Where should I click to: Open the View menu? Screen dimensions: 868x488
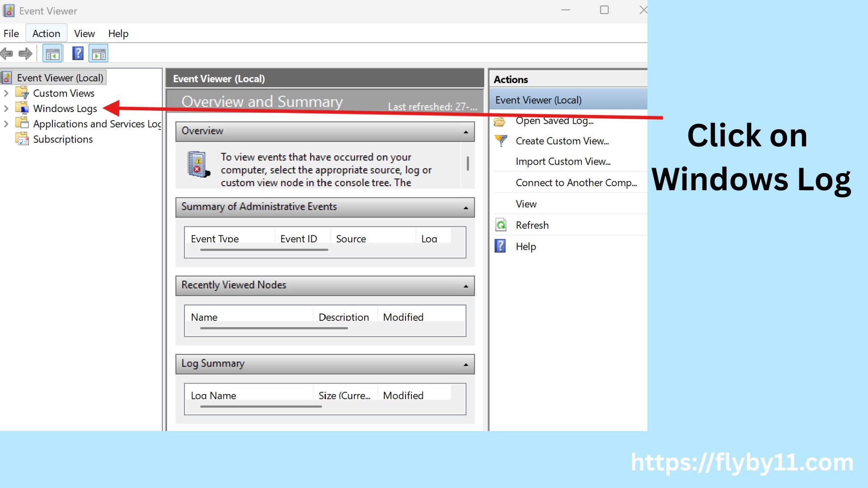[84, 33]
